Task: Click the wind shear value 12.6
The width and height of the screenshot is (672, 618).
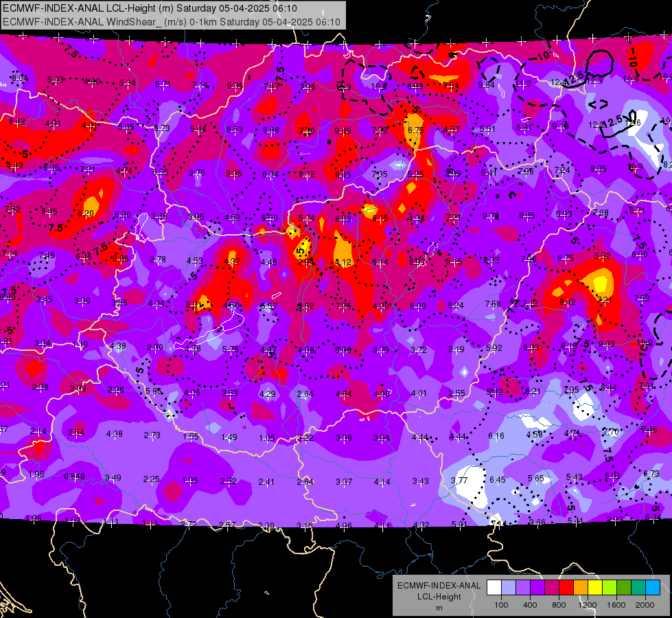Action: click(x=633, y=123)
